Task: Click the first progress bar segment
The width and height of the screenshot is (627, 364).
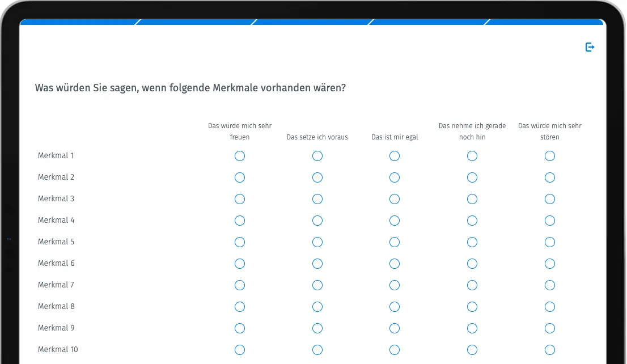Action: (79, 22)
